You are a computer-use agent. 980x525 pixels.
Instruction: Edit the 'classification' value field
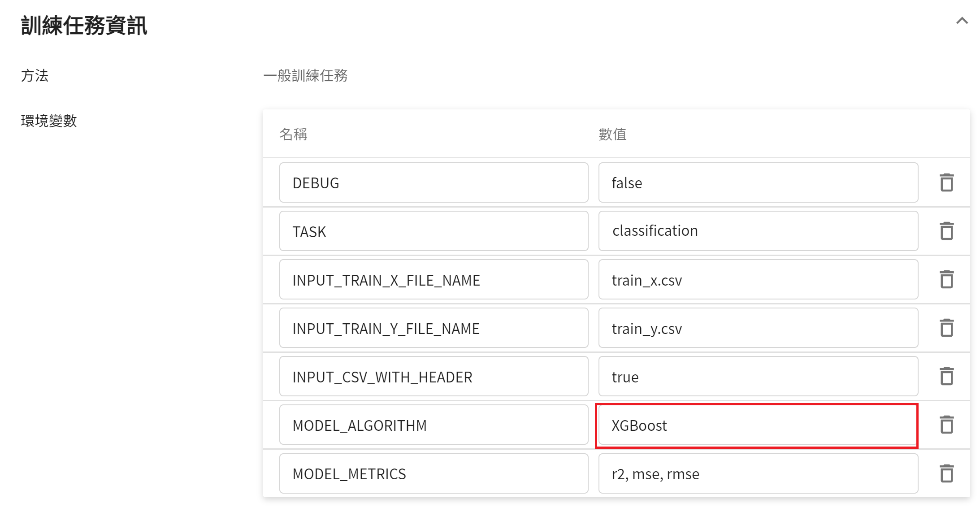coord(758,231)
